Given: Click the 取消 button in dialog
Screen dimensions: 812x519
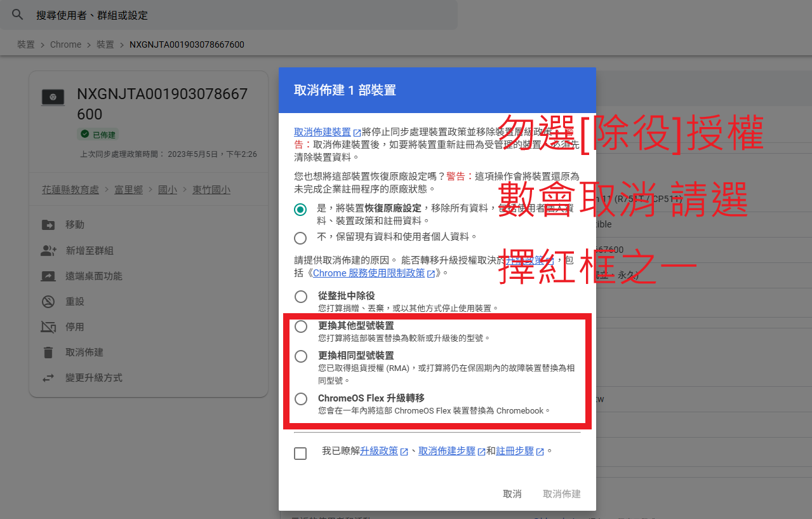Looking at the screenshot, I should pyautogui.click(x=512, y=494).
